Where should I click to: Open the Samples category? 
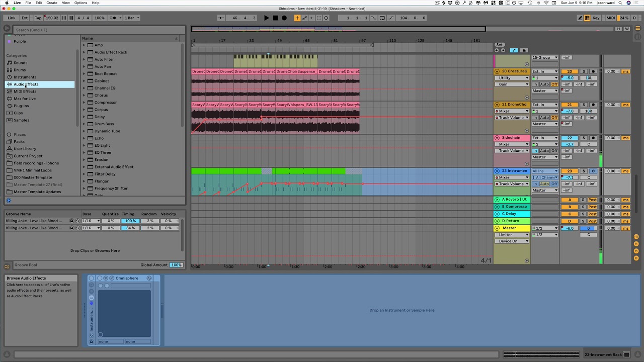[x=21, y=120]
